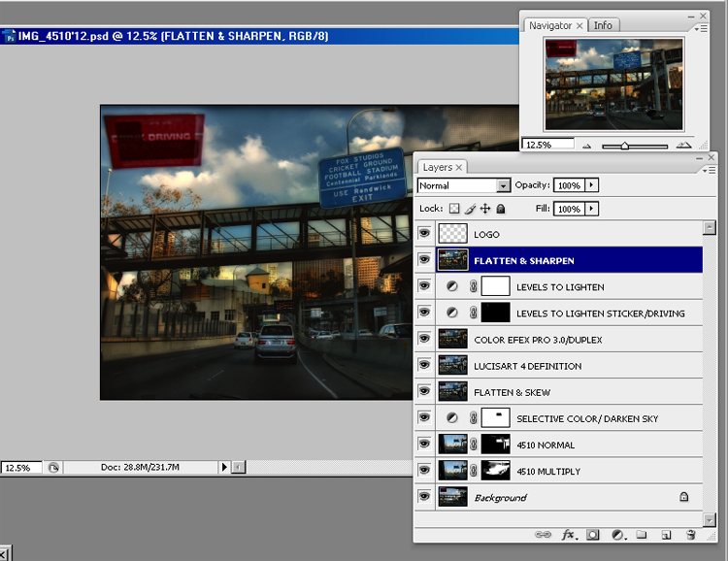Click the 4510 NORMAL layer mask thumbnail
Image resolution: width=728 pixels, height=561 pixels.
(x=496, y=444)
